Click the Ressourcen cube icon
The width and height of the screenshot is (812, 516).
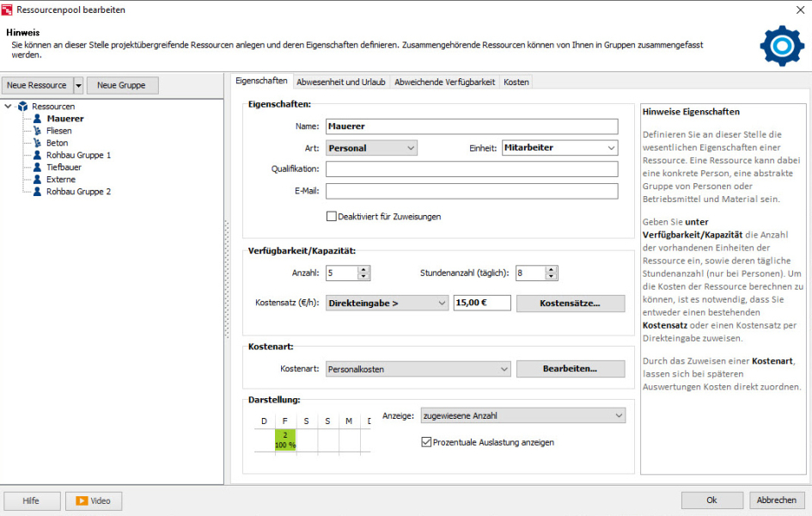pyautogui.click(x=23, y=106)
